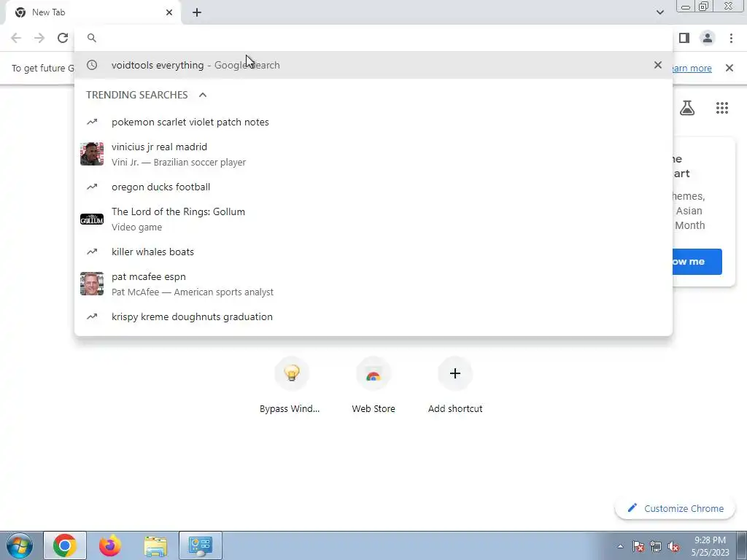Open the Web Store shortcut

click(x=373, y=386)
